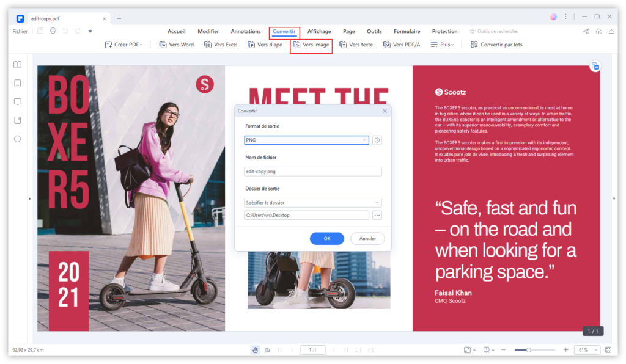Image resolution: width=626 pixels, height=364 pixels.
Task: Expand the 61% zoom level dropdown
Action: pos(587,350)
